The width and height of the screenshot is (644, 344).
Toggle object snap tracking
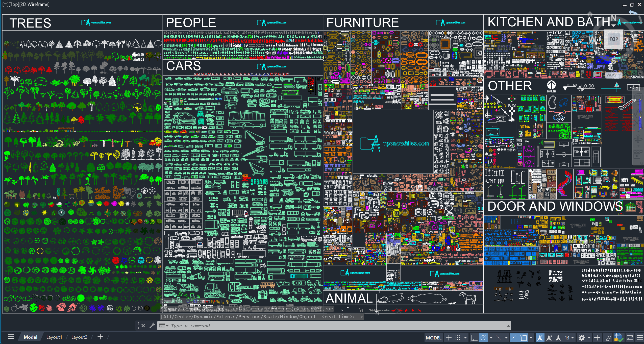514,337
